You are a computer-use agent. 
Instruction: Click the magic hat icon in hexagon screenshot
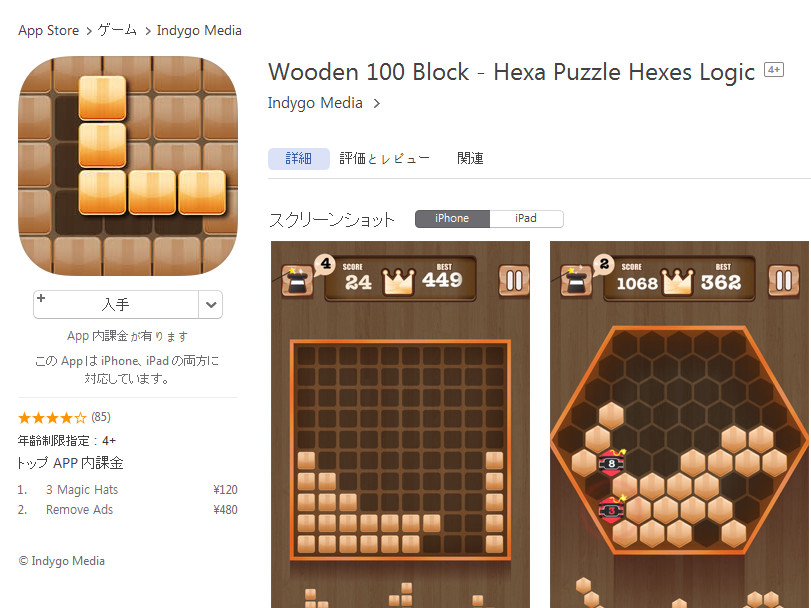(577, 281)
